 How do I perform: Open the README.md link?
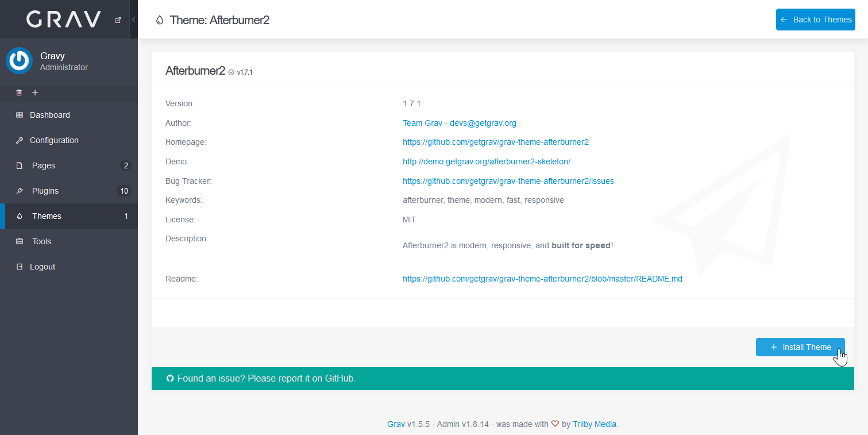[542, 279]
